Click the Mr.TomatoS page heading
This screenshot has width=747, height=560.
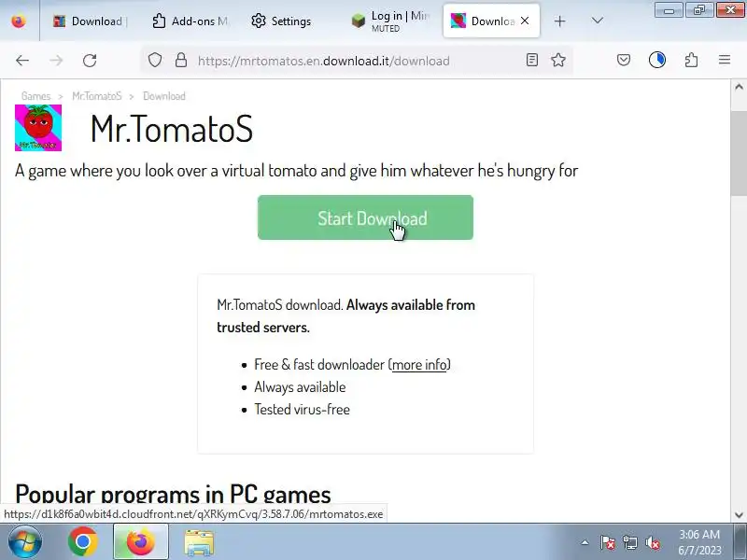click(172, 129)
